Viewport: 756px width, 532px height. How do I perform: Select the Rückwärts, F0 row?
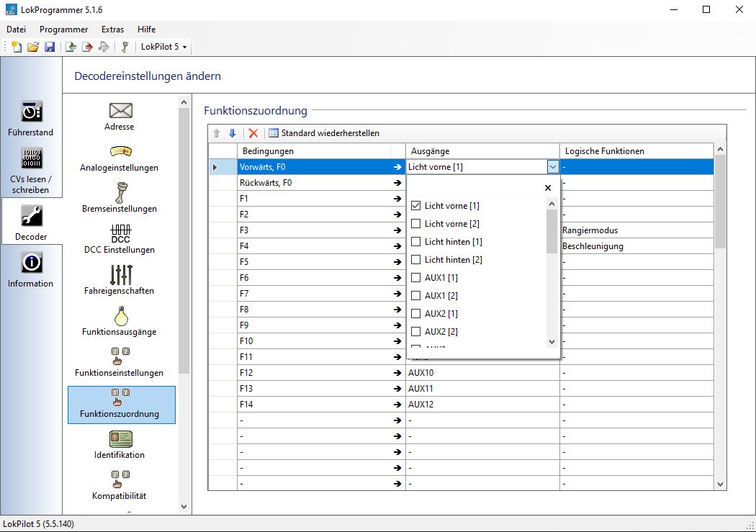click(320, 183)
